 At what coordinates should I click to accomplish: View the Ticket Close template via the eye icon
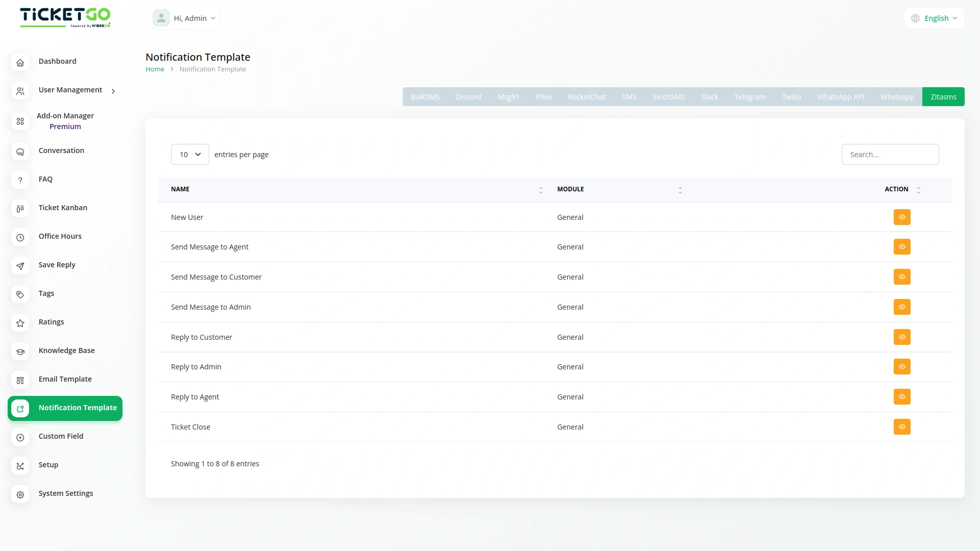(902, 427)
